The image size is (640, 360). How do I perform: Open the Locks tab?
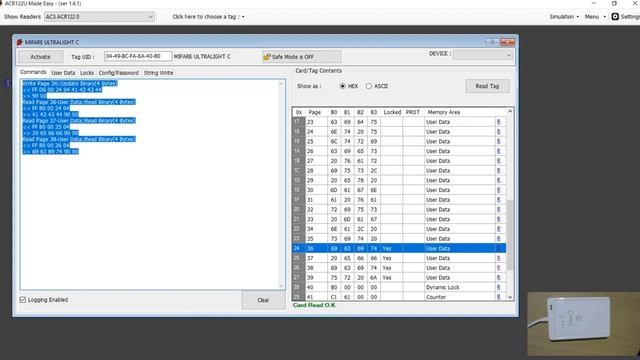tap(87, 73)
